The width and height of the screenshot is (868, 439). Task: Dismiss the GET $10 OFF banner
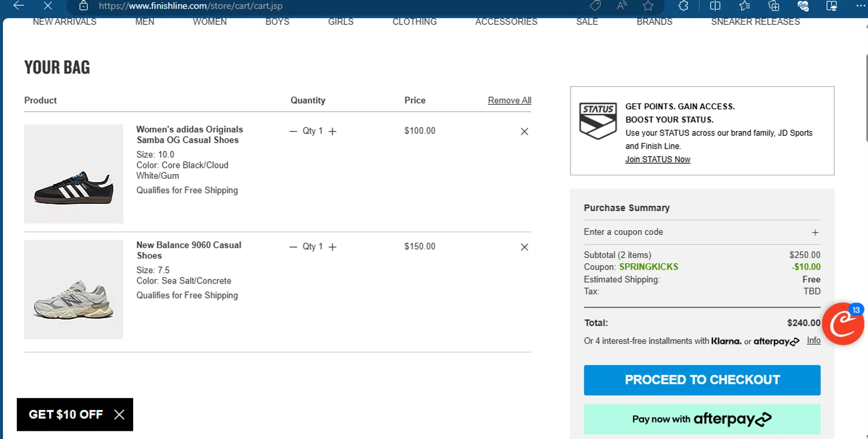coord(119,414)
